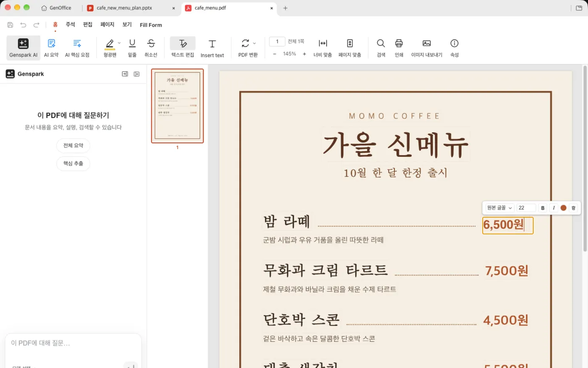
Task: Toggle the 텍스트 편집 tool
Action: tap(183, 48)
